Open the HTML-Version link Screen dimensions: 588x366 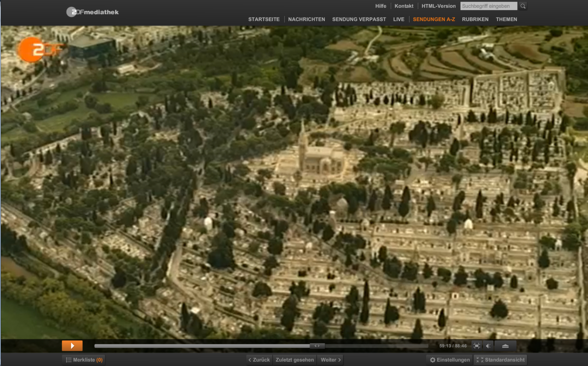pos(438,6)
